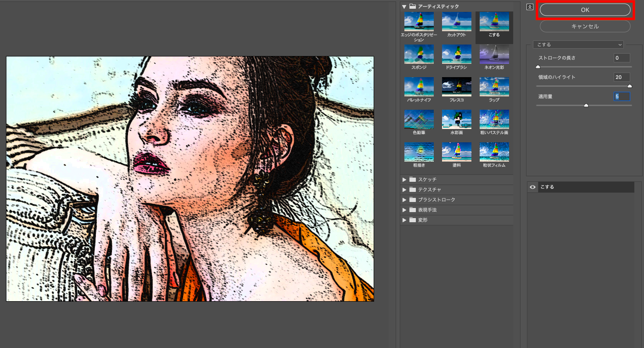This screenshot has width=644, height=348.
Task: Choose the 水彩画 filter thumbnail
Action: (x=456, y=119)
